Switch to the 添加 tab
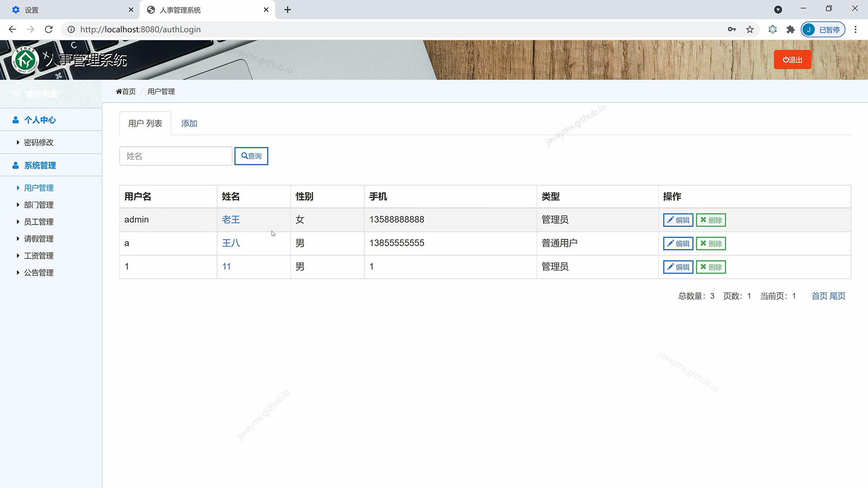Image resolution: width=868 pixels, height=488 pixels. click(189, 123)
